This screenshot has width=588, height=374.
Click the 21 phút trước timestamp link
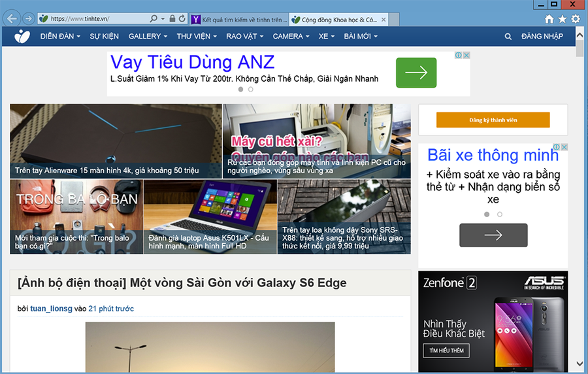(x=111, y=309)
